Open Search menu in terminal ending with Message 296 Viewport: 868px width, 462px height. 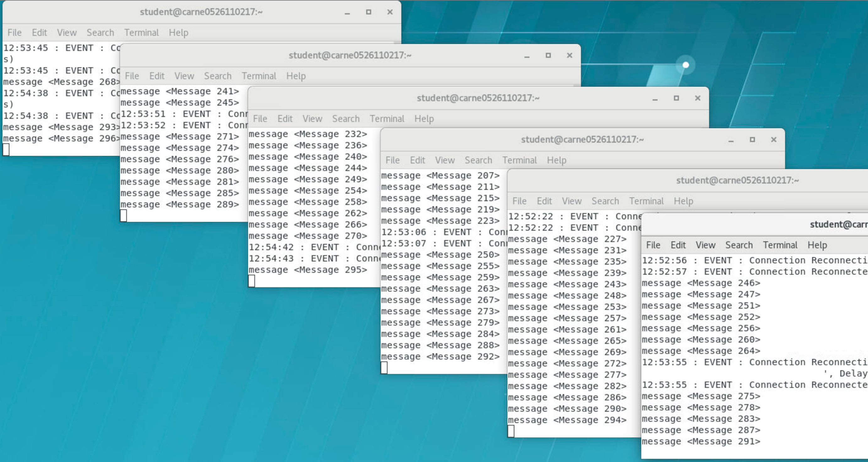(x=100, y=33)
